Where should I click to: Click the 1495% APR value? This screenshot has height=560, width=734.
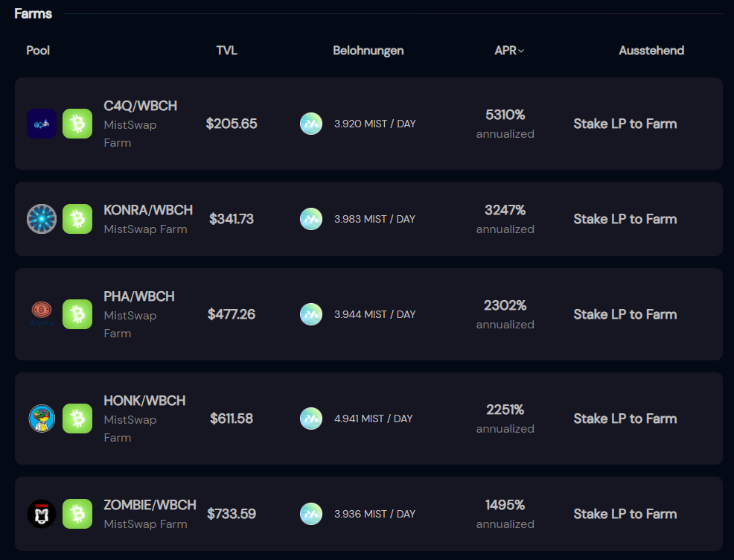coord(505,505)
